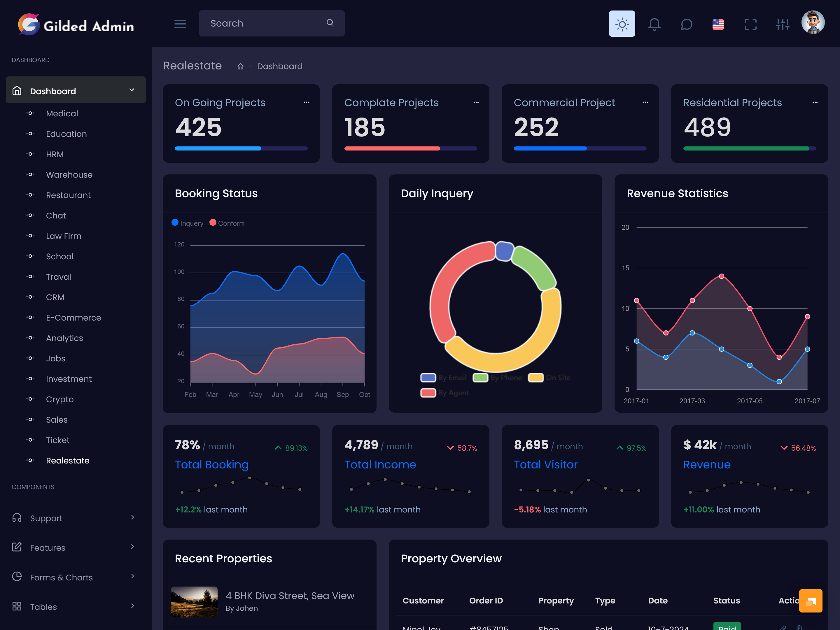Click the Revenue card link
Viewport: 840px width, 630px height.
click(x=707, y=465)
